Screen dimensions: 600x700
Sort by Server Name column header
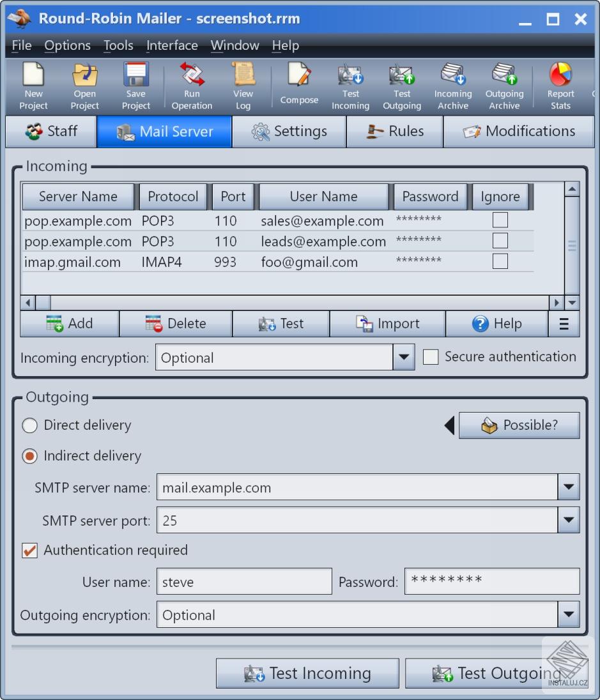pyautogui.click(x=78, y=197)
